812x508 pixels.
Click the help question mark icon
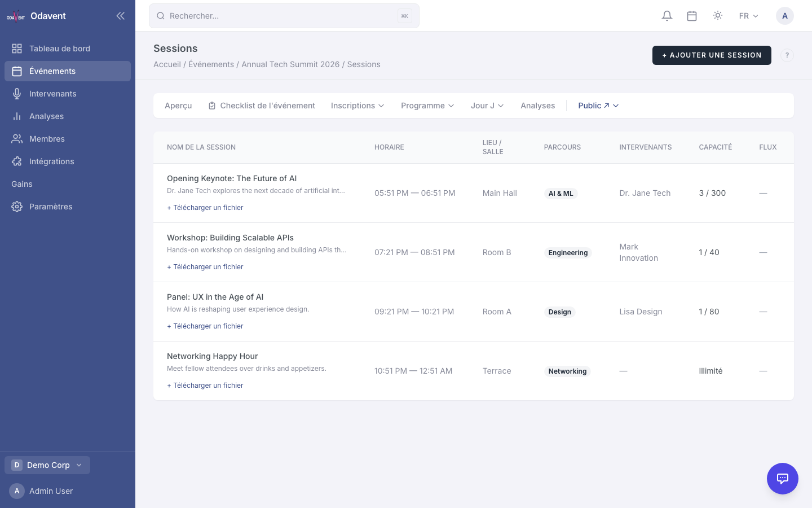(787, 55)
